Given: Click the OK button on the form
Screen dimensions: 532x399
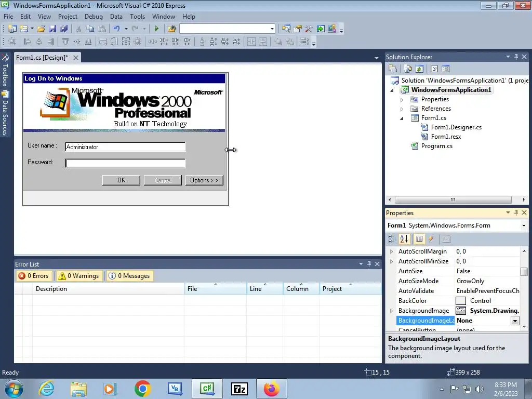Looking at the screenshot, I should pyautogui.click(x=121, y=180).
